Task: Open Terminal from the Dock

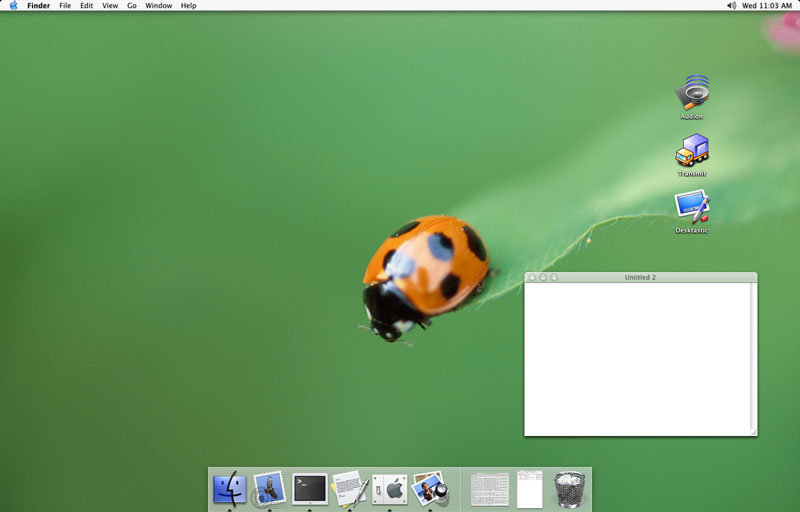Action: tap(309, 489)
